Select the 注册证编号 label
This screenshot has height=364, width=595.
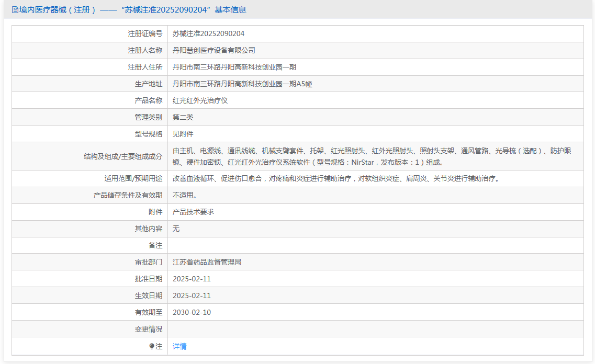pyautogui.click(x=145, y=34)
